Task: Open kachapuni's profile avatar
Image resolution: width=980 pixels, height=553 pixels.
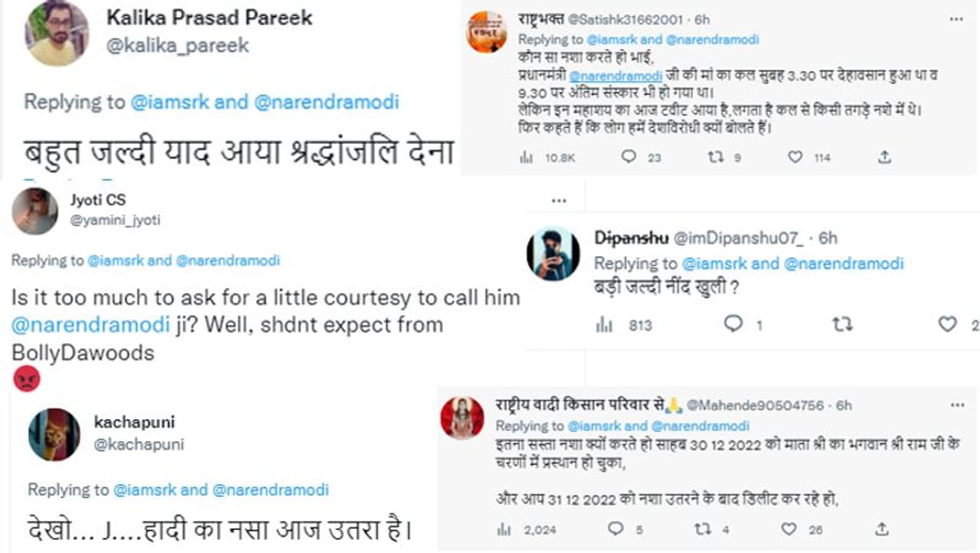Action: tap(54, 434)
